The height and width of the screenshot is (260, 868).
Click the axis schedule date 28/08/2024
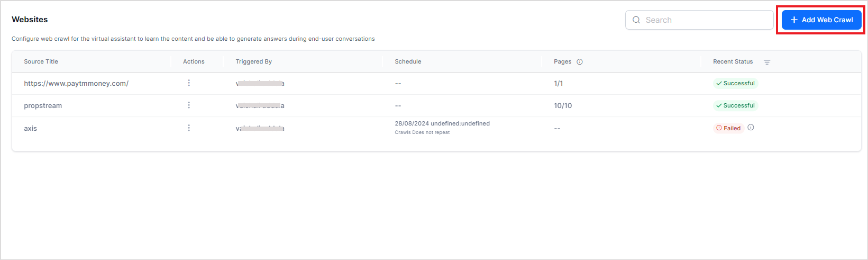412,123
